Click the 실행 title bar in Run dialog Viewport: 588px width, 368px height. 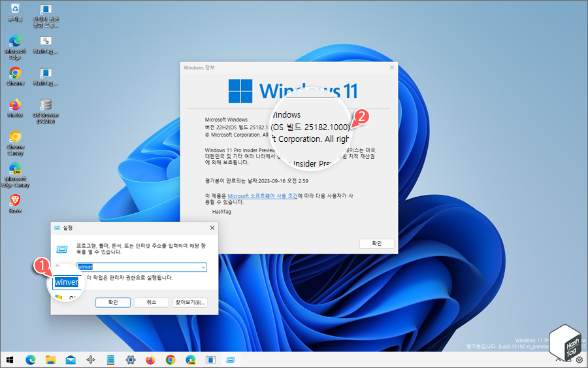tap(67, 227)
